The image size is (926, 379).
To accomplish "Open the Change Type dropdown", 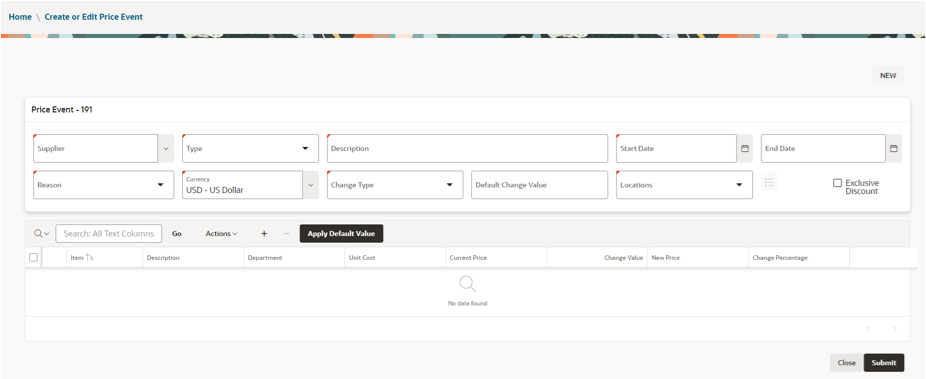I will pos(395,185).
